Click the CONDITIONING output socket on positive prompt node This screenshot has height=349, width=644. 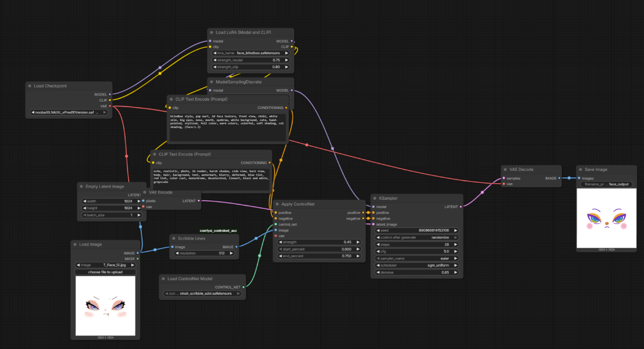tap(286, 108)
